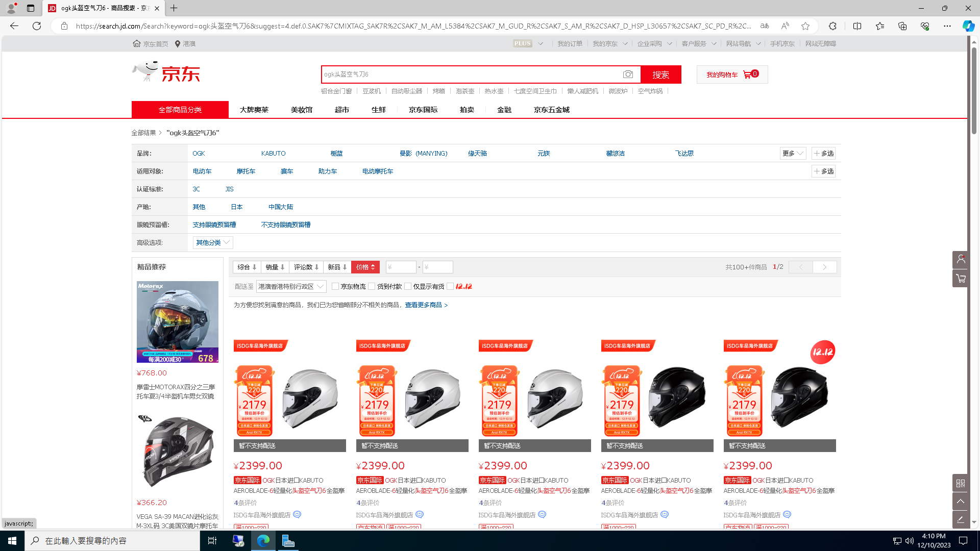Filter by origin 日本
Screen dimensions: 980x551
pos(237,207)
